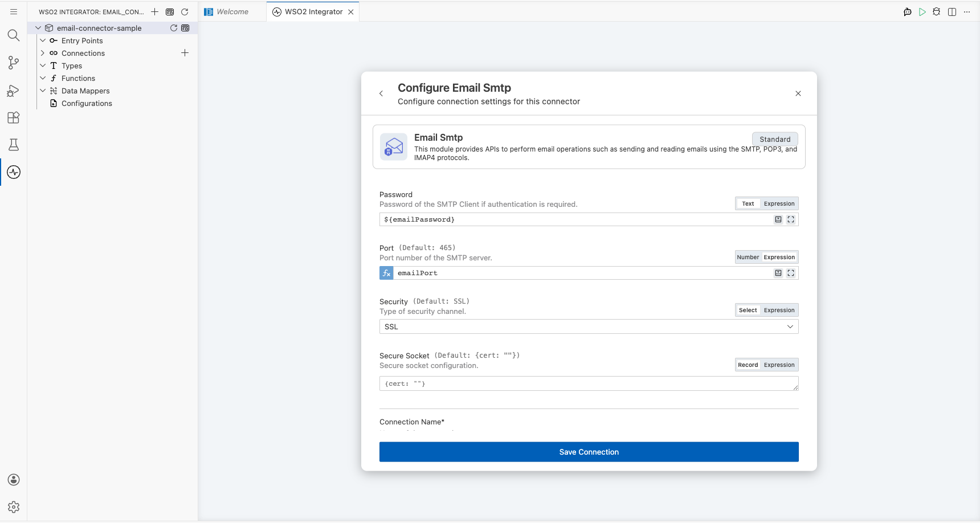Open Source Control view
Viewport: 980px width, 523px height.
tap(14, 63)
